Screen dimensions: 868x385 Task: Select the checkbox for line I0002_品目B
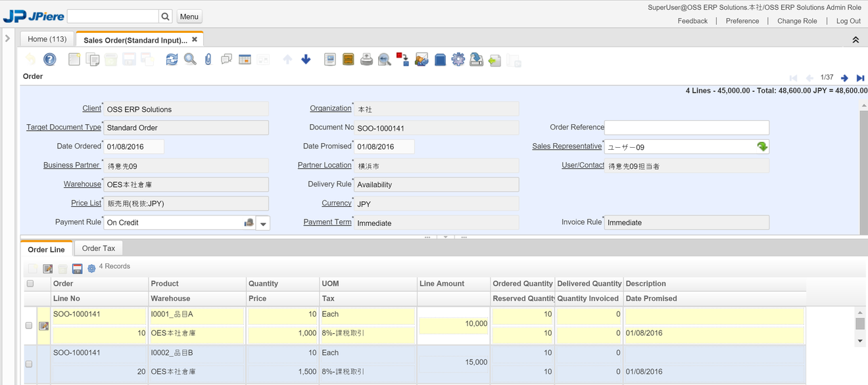point(29,364)
